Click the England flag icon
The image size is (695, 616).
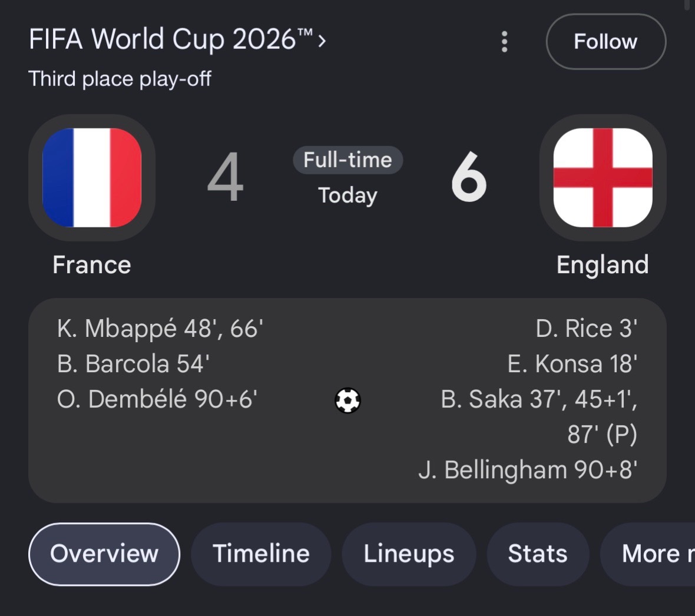603,178
